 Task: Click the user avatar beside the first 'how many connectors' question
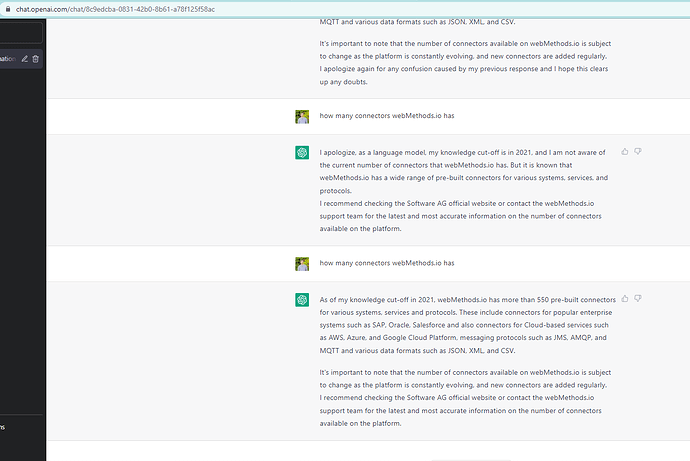pyautogui.click(x=302, y=117)
